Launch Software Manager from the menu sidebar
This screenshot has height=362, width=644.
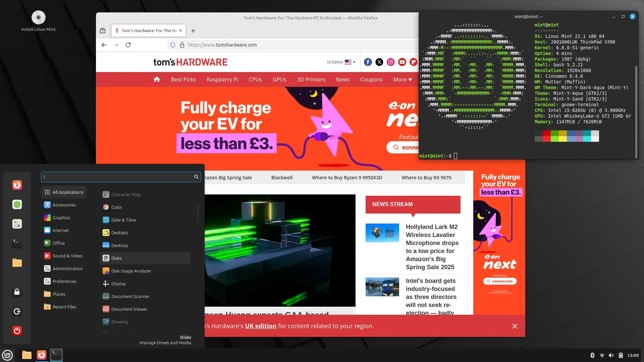(17, 204)
